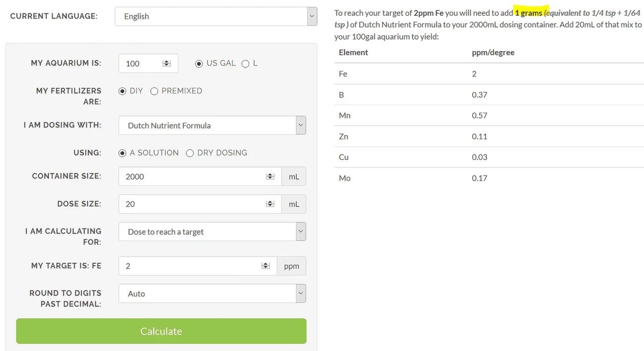Click the dose size spinner arrows
This screenshot has width=644, height=351.
270,204
